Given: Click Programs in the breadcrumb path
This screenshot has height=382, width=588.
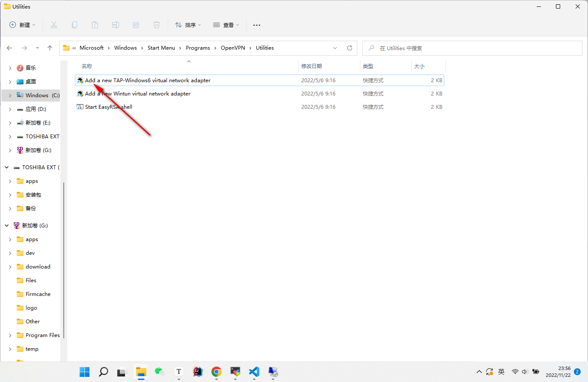Looking at the screenshot, I should coord(198,48).
